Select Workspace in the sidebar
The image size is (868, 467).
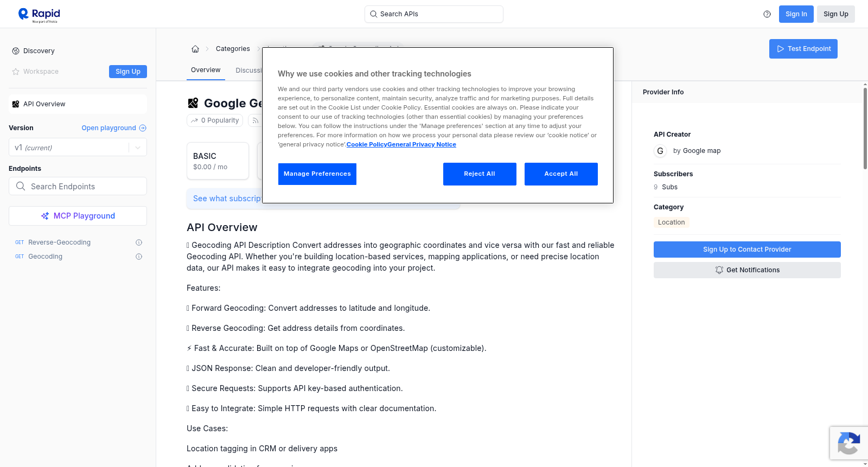[41, 72]
